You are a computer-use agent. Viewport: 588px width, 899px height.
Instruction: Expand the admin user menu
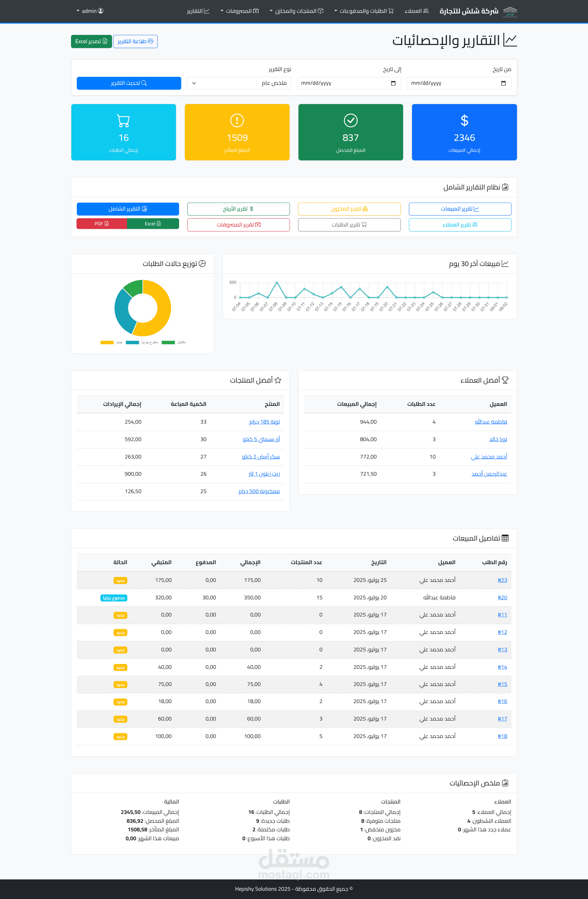coord(90,11)
